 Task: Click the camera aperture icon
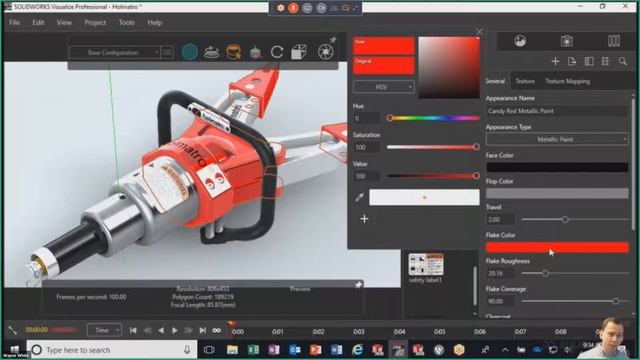(x=326, y=52)
